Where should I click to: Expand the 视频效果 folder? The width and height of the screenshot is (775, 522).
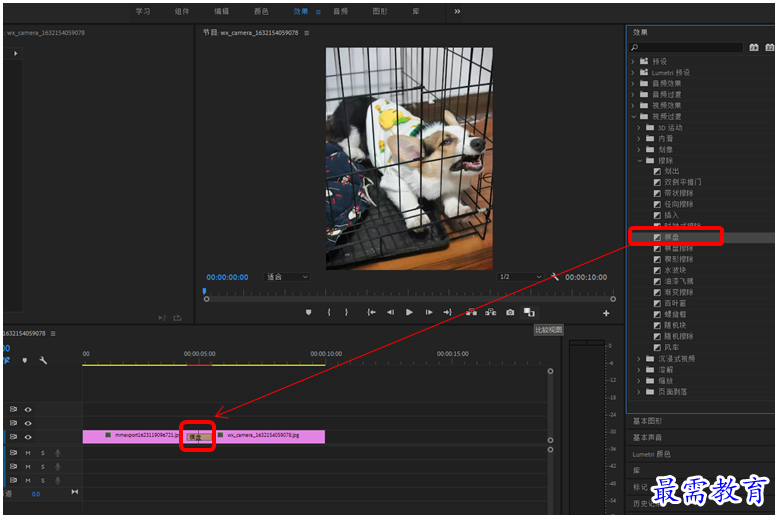pyautogui.click(x=633, y=105)
